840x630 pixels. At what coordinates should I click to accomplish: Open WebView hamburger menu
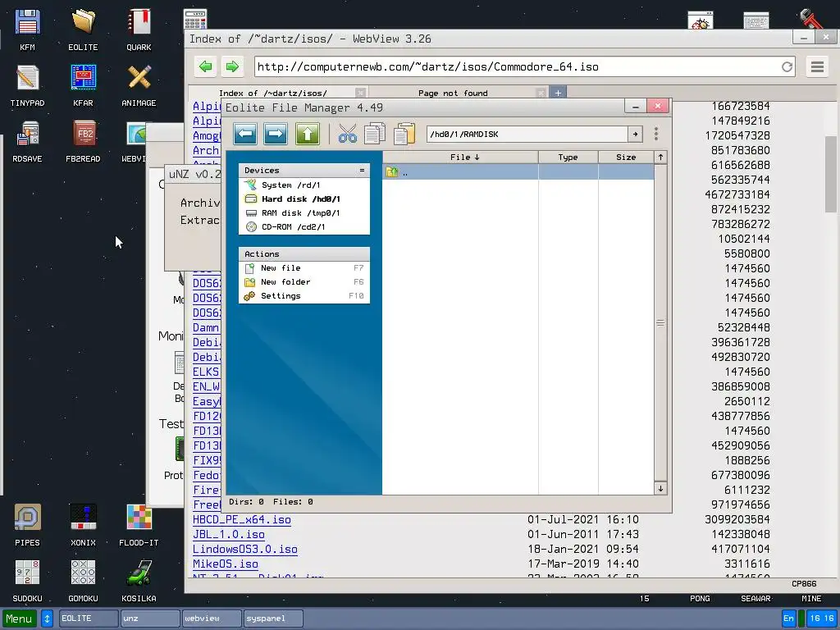click(x=817, y=67)
